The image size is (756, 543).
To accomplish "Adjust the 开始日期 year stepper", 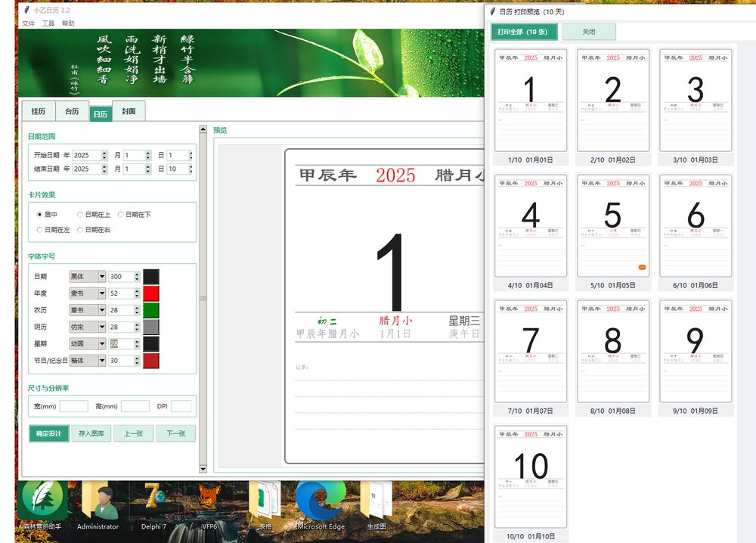I will (104, 155).
